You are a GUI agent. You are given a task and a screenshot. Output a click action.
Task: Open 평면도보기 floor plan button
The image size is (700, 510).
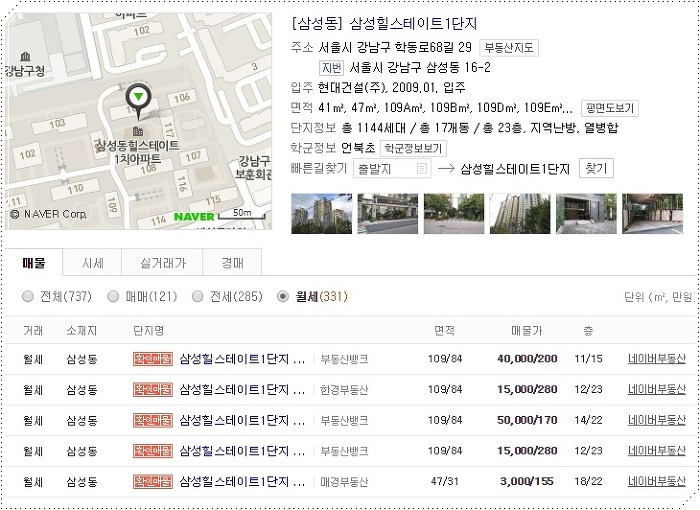tap(610, 108)
